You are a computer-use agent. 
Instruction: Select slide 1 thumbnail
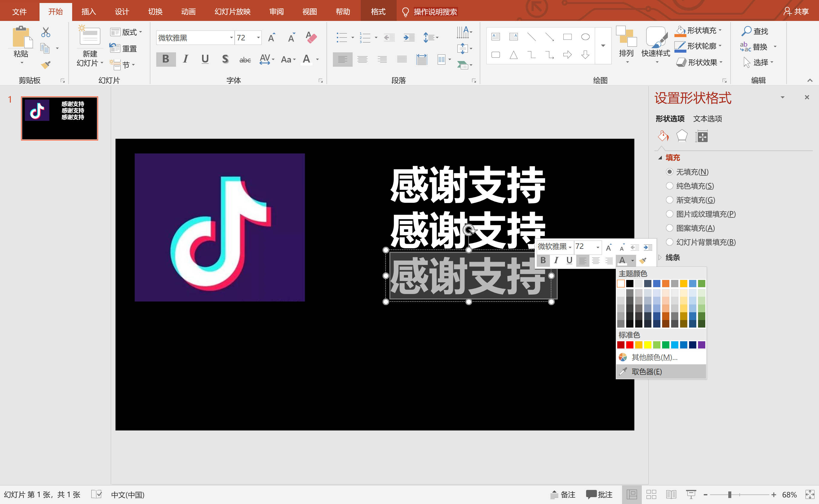pos(59,118)
